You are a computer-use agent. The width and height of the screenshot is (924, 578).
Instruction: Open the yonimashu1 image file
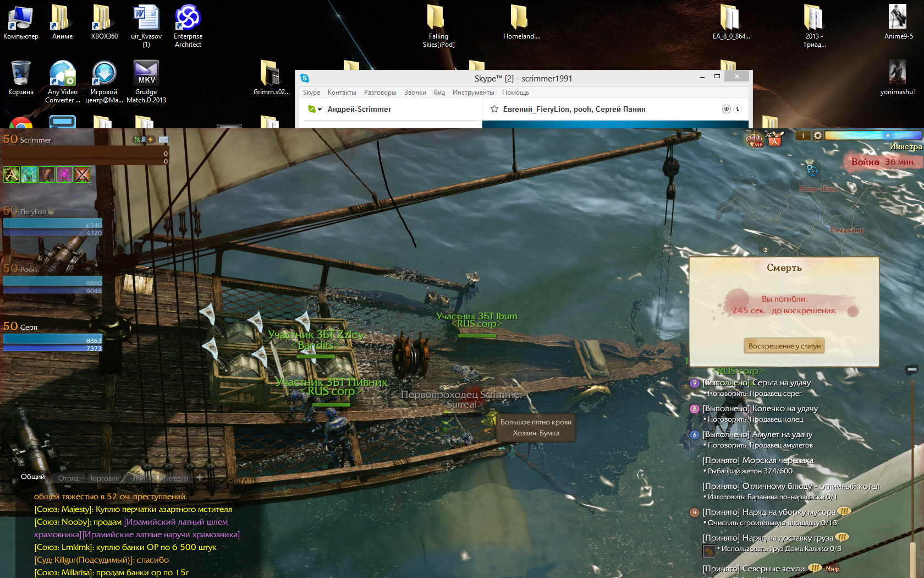point(898,78)
